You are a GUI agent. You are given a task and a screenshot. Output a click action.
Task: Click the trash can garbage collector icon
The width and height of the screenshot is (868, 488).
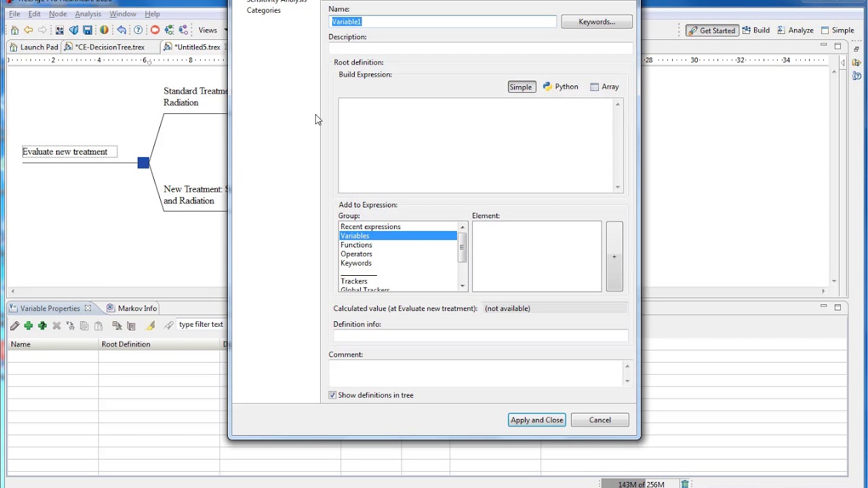point(685,484)
